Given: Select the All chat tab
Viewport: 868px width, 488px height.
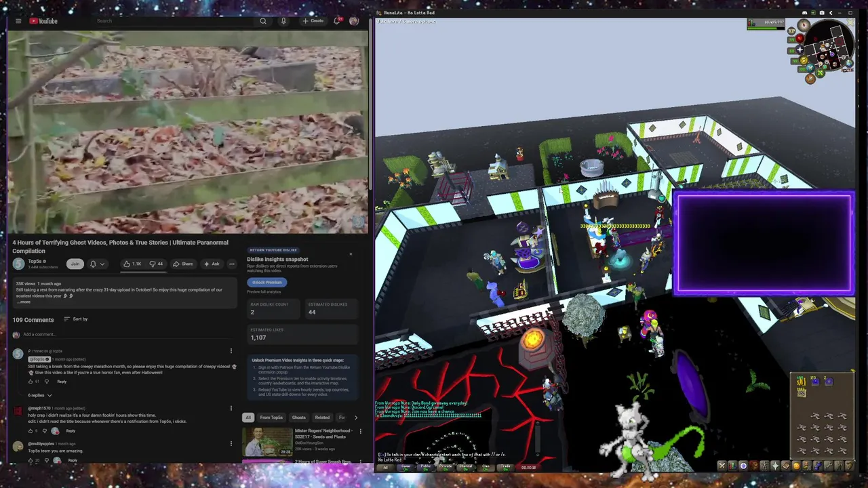Looking at the screenshot, I should pyautogui.click(x=385, y=467).
